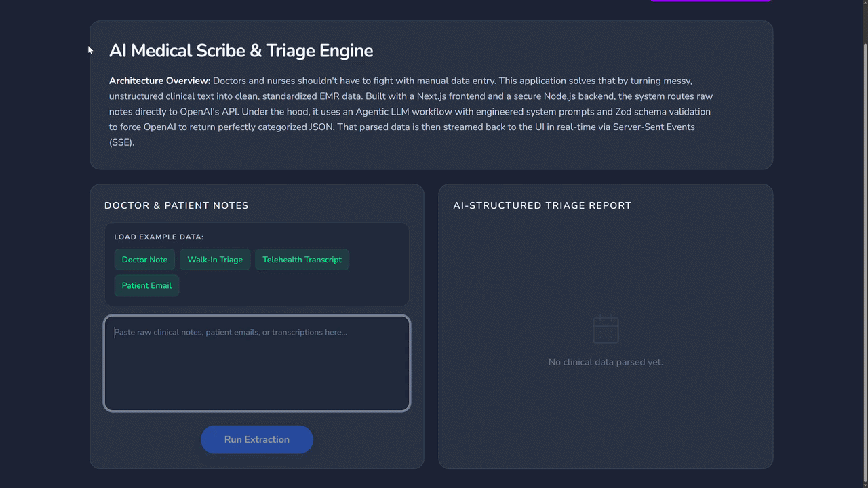The image size is (868, 488).
Task: Select the Patient Email example chip
Action: pos(146,285)
